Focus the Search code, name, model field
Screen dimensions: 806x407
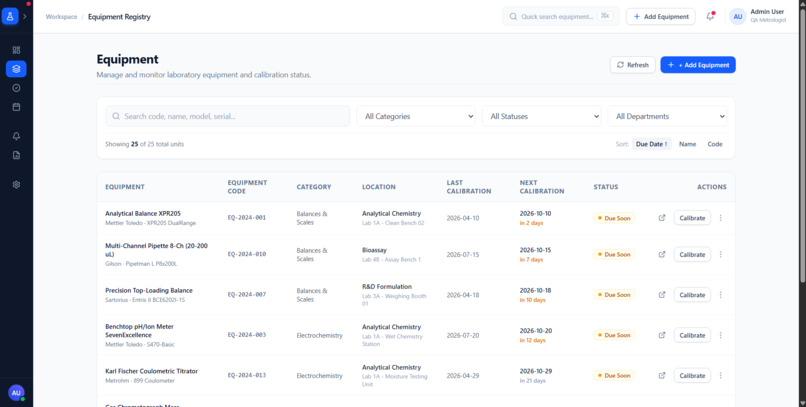coord(228,116)
